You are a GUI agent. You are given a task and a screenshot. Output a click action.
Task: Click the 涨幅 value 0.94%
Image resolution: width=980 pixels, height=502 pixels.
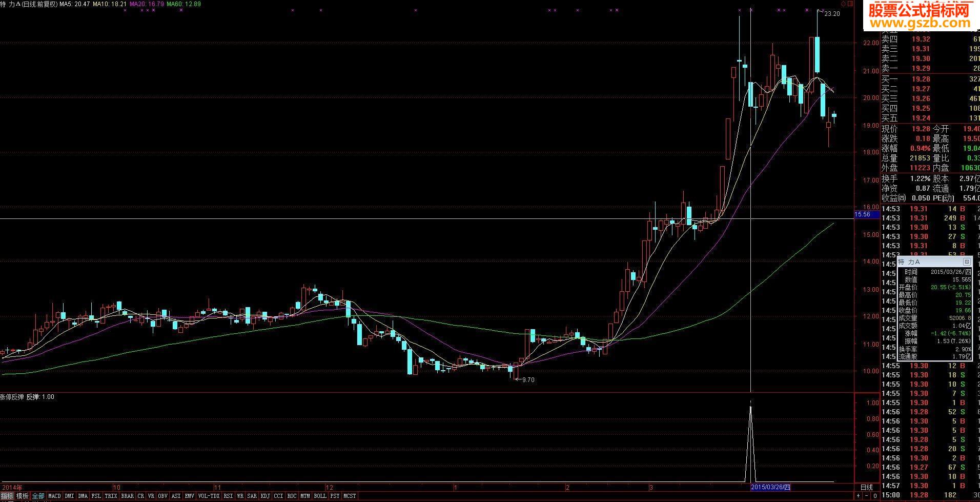(920, 148)
